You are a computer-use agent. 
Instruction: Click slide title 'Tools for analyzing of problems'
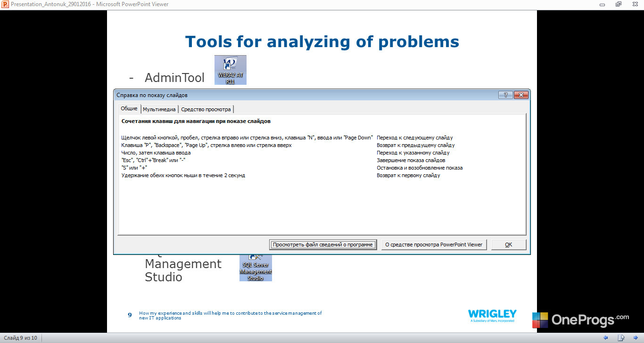[322, 41]
